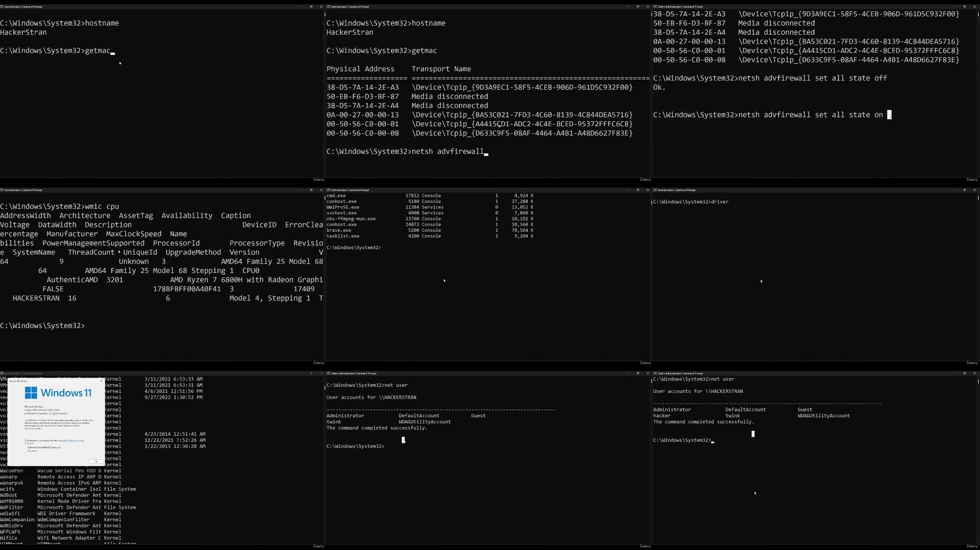Click the 'wmic cpu' command line
Viewport: 980px width, 550px height.
pos(59,207)
